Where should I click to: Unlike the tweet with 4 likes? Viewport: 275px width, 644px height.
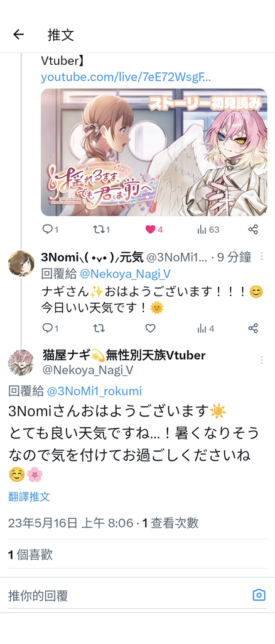click(x=154, y=230)
